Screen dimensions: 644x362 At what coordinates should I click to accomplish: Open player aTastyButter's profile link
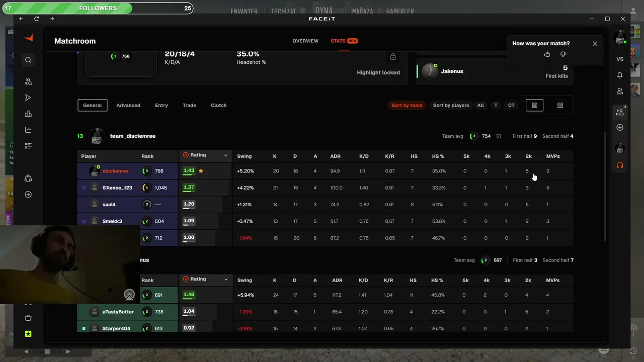tap(118, 312)
